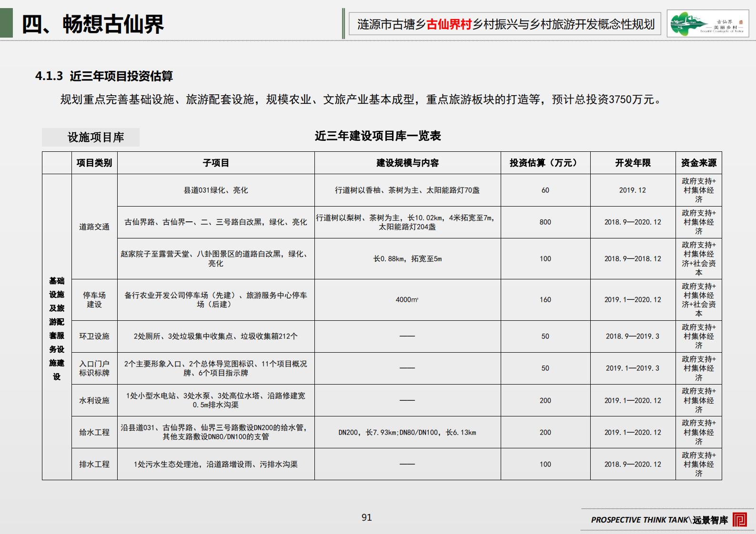Select the 给水工程 category cell
The height and width of the screenshot is (534, 756).
click(x=94, y=432)
